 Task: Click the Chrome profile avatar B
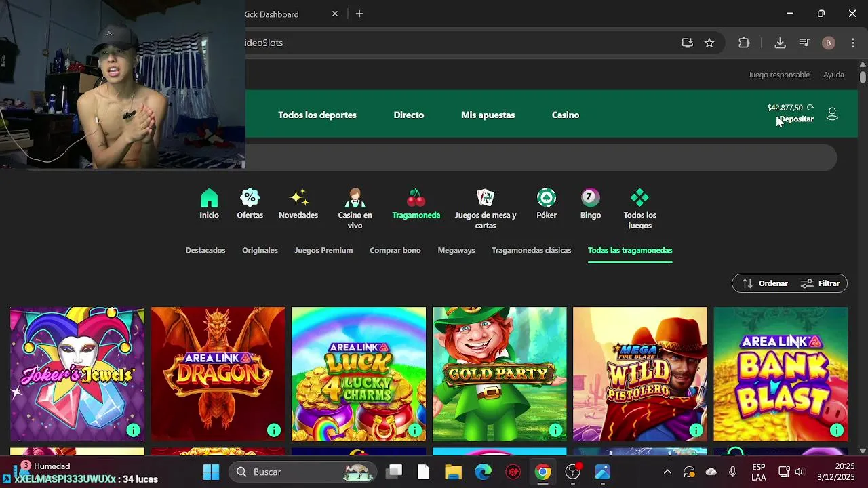click(828, 43)
